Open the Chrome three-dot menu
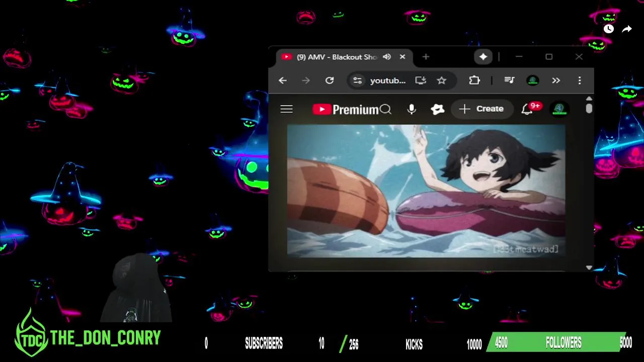This screenshot has width=644, height=362. coord(580,80)
